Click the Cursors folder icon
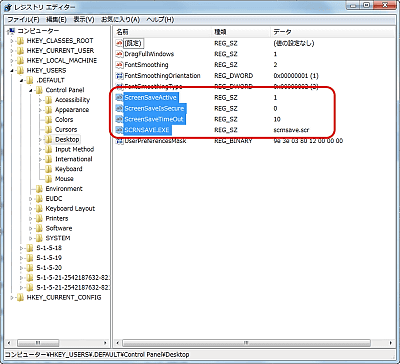This screenshot has height=364, width=400. point(49,130)
